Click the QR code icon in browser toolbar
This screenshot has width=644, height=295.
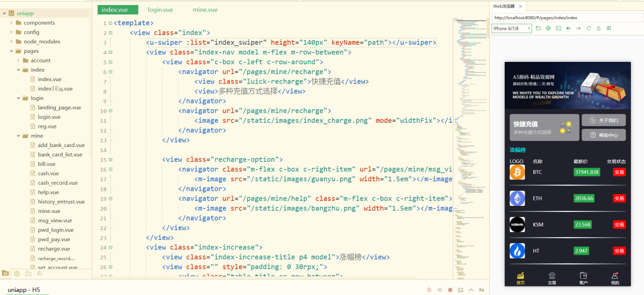pos(609,29)
